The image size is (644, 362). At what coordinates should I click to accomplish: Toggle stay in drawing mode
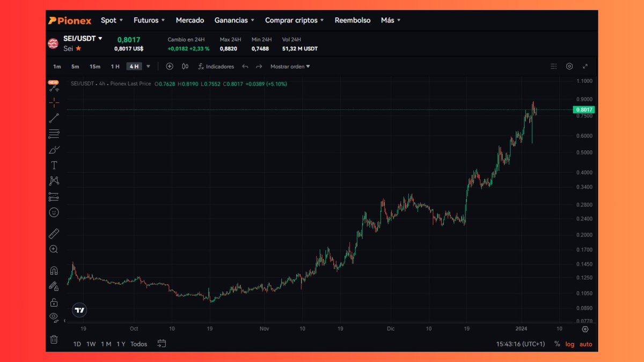(x=54, y=286)
